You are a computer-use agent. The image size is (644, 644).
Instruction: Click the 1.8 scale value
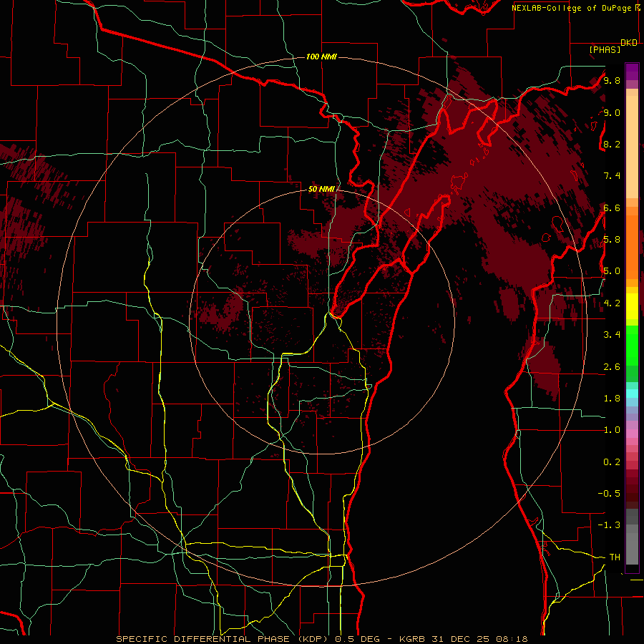[612, 399]
